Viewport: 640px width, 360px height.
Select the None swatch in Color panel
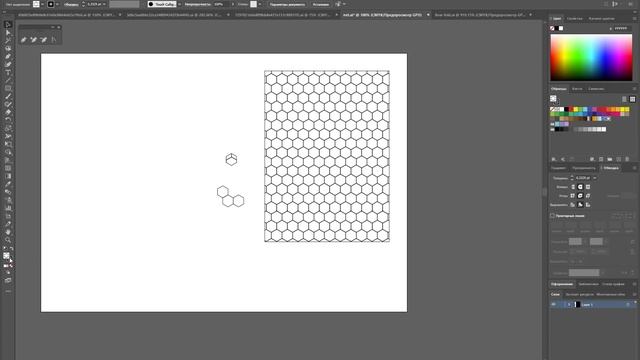(552, 28)
